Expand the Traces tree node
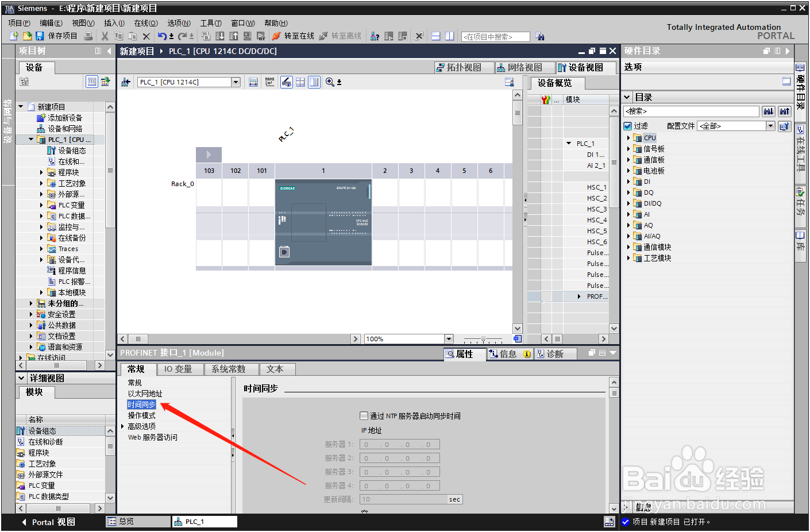This screenshot has width=810, height=532. point(41,249)
